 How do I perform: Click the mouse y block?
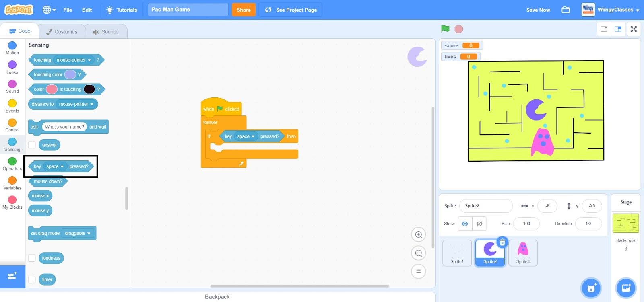[40, 210]
